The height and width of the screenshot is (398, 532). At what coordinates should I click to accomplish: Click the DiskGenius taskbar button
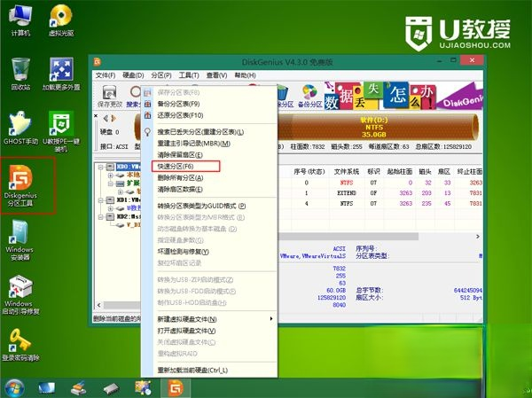[176, 388]
